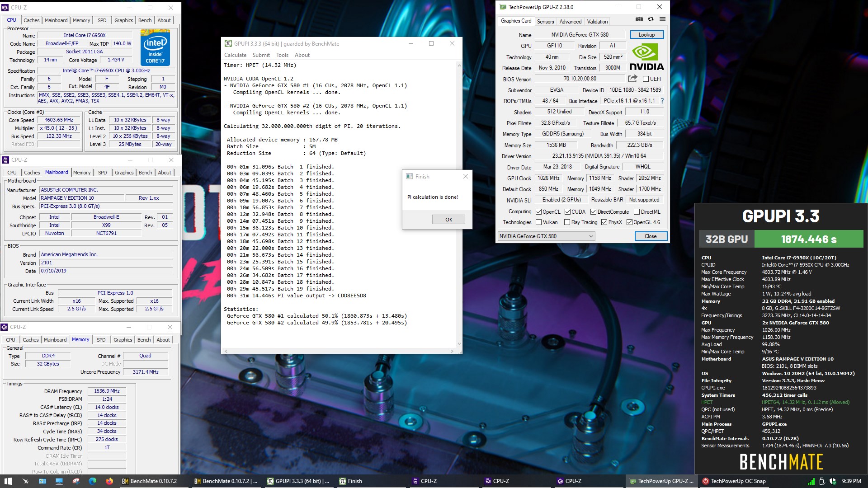Toggle the UEFI checkbox in GPU-Z
The image size is (868, 488).
(646, 79)
